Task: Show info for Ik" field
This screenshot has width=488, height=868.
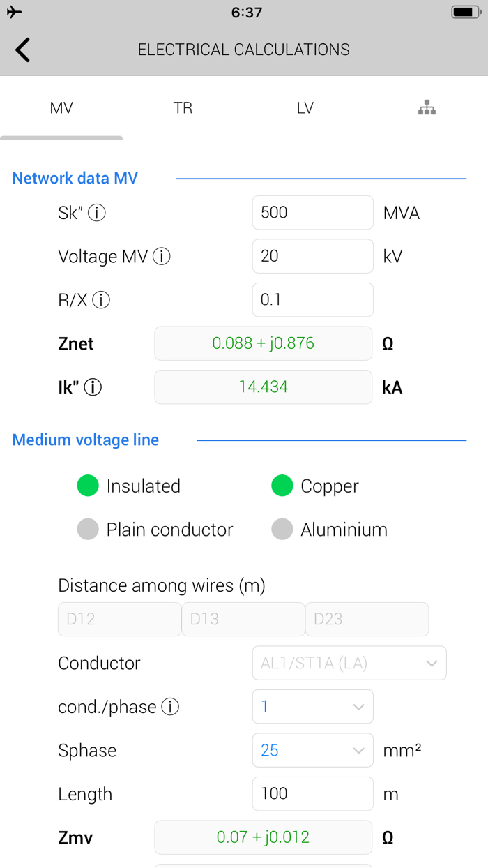Action: 96,387
